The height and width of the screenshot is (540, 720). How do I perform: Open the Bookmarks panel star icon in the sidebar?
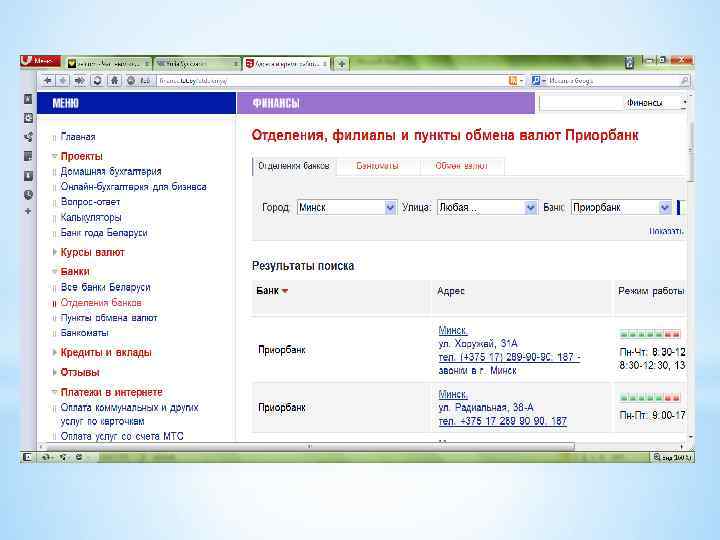[x=28, y=99]
